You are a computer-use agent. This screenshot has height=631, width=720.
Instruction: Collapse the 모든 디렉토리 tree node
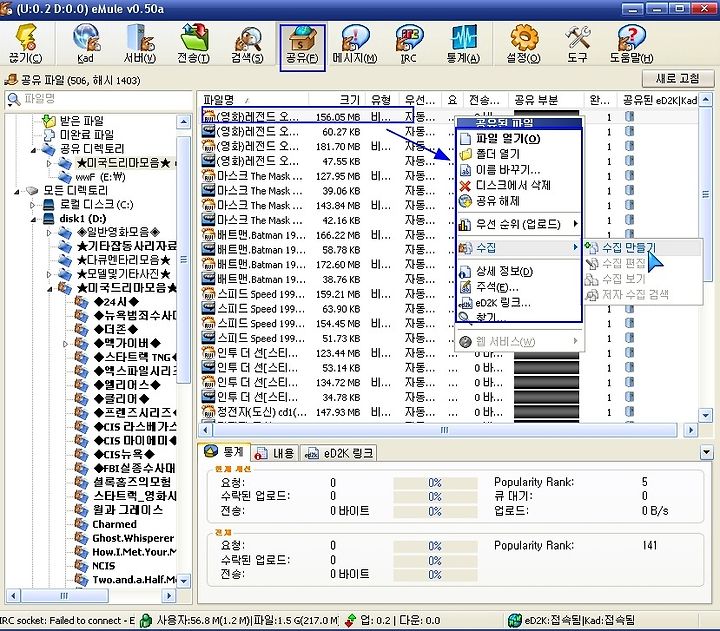17,191
